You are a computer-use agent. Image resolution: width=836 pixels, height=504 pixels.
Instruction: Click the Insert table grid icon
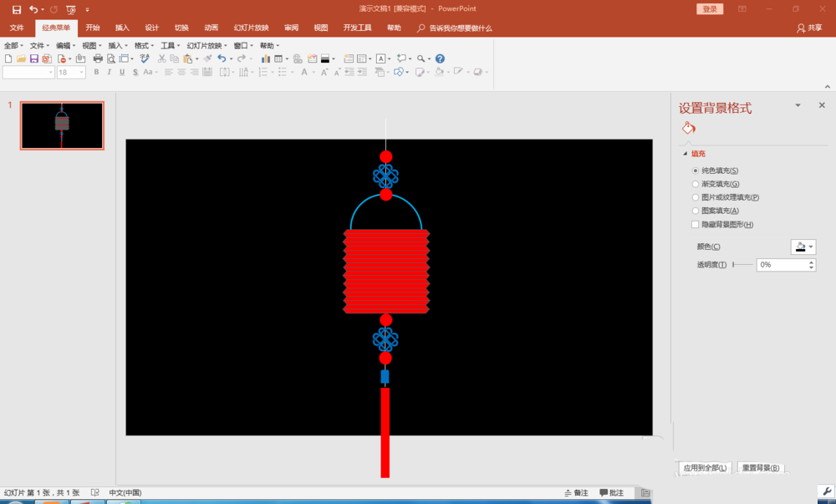pos(278,59)
